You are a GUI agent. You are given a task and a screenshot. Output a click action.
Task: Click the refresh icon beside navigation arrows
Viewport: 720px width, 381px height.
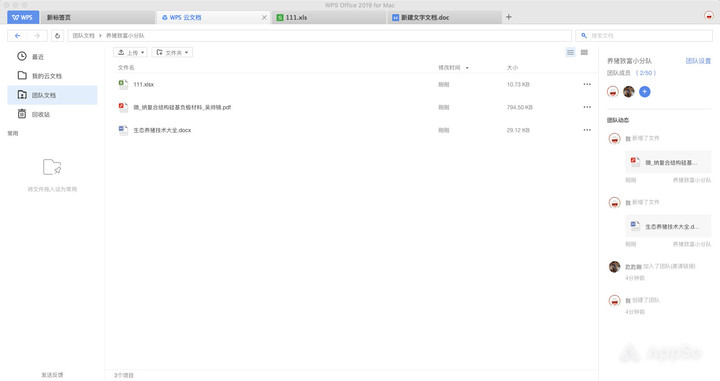tap(57, 35)
